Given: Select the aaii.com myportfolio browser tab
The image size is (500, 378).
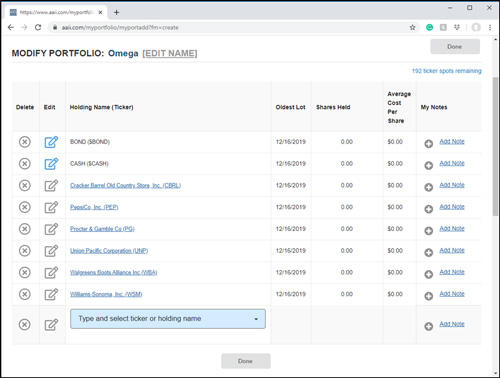Looking at the screenshot, I should 56,12.
